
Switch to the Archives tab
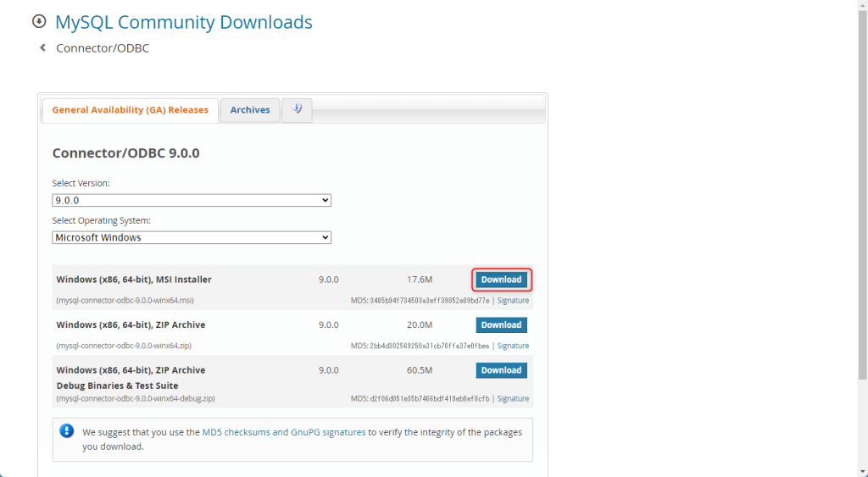(x=250, y=110)
